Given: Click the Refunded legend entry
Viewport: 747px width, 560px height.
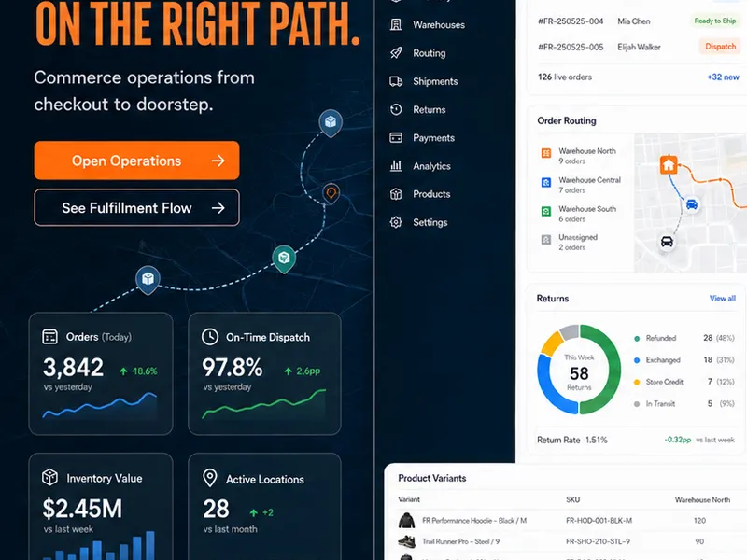Looking at the screenshot, I should coord(684,338).
